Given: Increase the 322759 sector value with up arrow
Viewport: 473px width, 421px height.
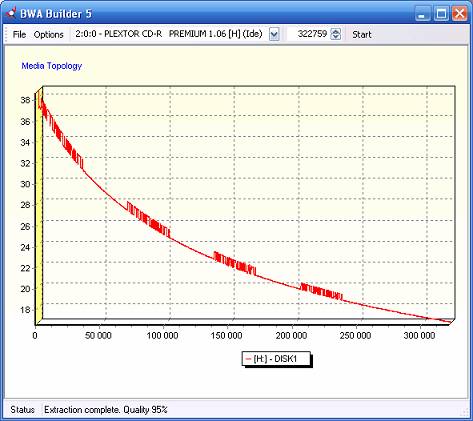Looking at the screenshot, I should click(x=336, y=31).
